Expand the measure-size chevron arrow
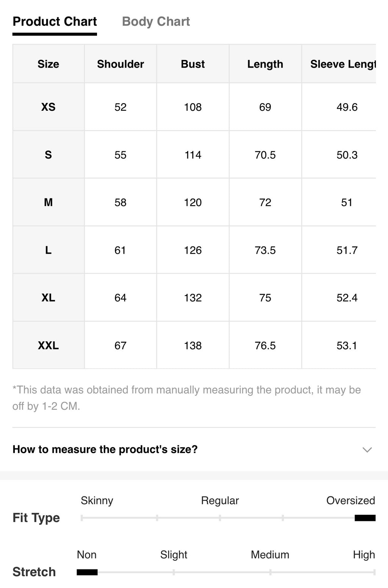Screen dimensions: 388x588 point(367,450)
